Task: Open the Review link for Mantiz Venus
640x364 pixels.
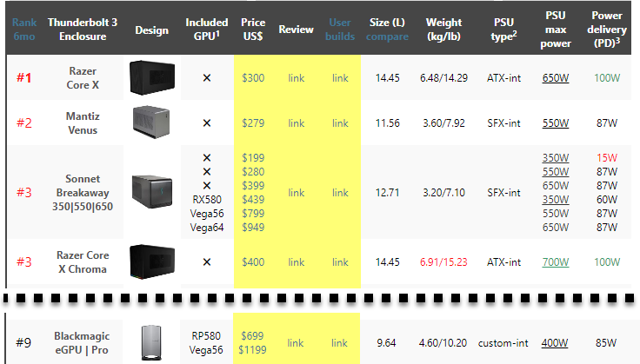Action: point(296,123)
